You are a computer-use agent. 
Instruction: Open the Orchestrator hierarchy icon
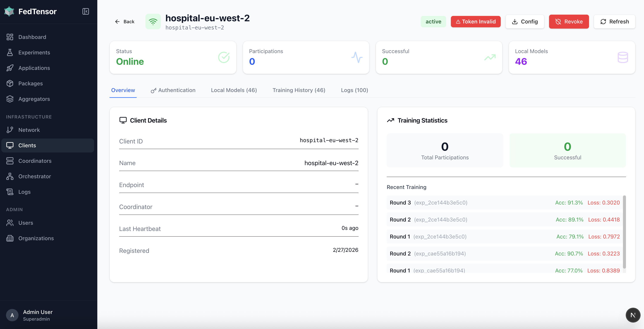[10, 176]
